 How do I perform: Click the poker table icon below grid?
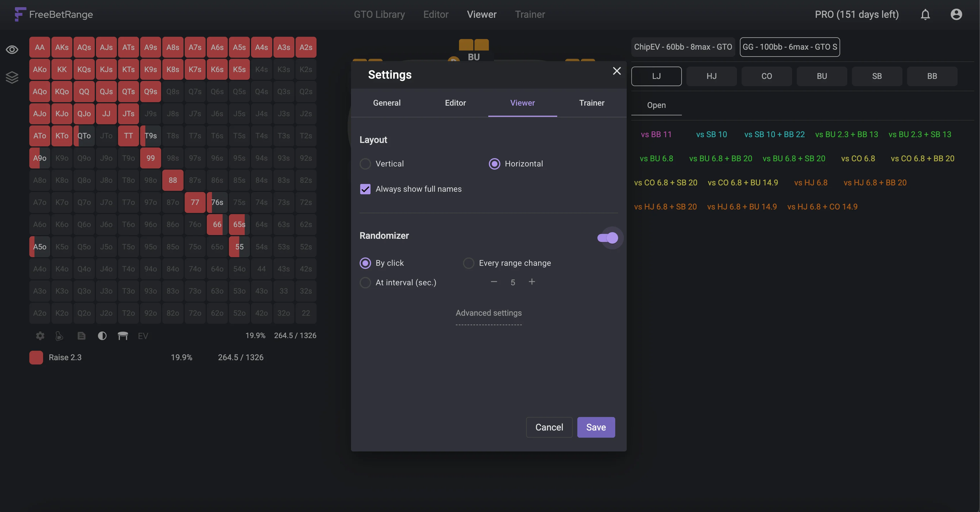pos(122,335)
